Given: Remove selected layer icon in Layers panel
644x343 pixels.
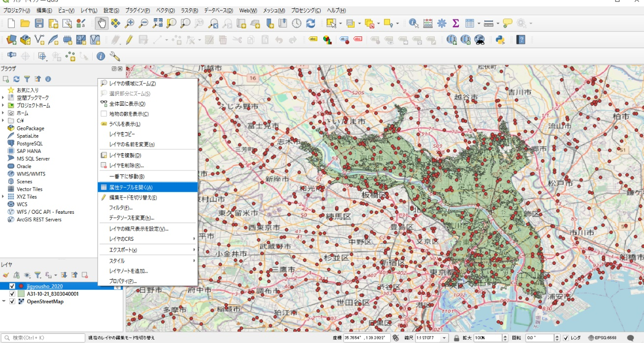Looking at the screenshot, I should coord(84,275).
